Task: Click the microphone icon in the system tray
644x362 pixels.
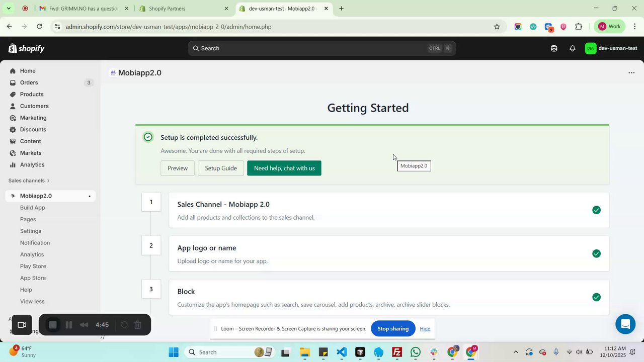Action: pyautogui.click(x=556, y=352)
